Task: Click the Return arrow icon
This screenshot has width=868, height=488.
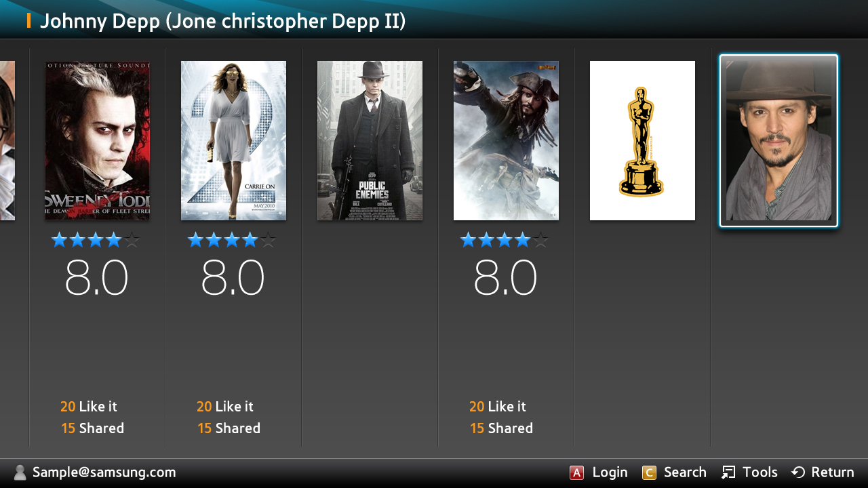Action: [798, 472]
